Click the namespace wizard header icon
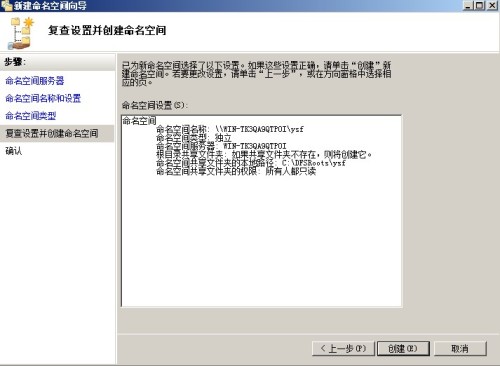 [21, 33]
